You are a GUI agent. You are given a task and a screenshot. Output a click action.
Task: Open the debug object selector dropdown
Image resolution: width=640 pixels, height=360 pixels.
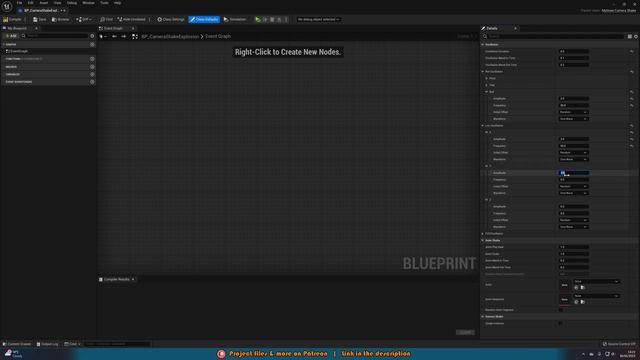[318, 19]
